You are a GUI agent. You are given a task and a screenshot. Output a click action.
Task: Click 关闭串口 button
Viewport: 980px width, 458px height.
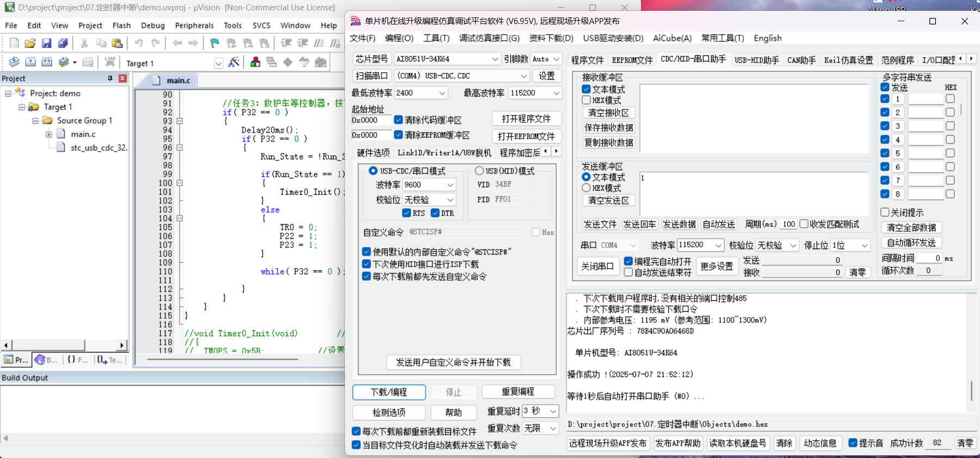coord(597,266)
